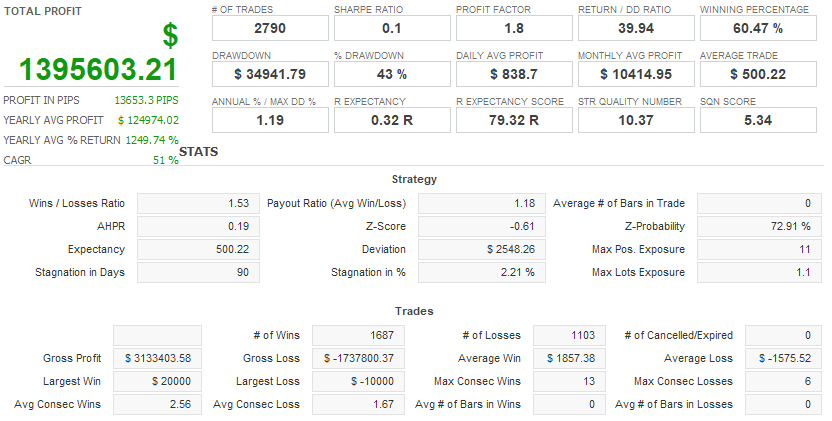This screenshot has height=421, width=832.
Task: Select the Winning Percentage value box
Action: click(x=757, y=27)
